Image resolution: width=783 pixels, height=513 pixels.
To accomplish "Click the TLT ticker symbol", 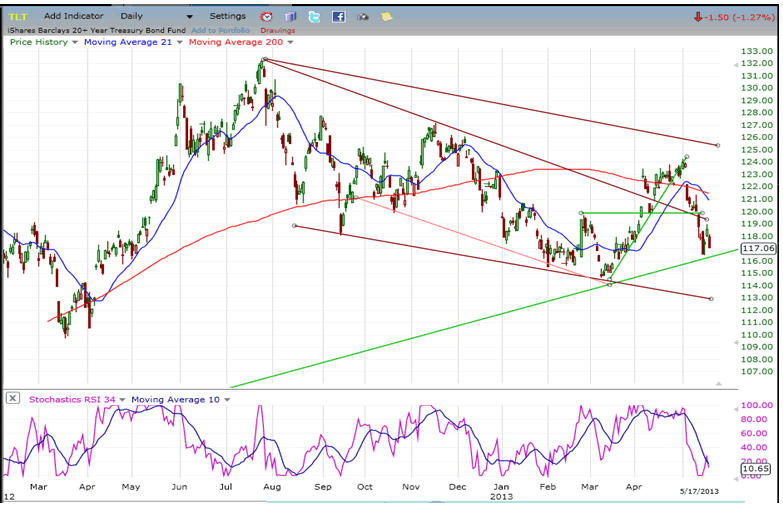I will click(x=17, y=17).
